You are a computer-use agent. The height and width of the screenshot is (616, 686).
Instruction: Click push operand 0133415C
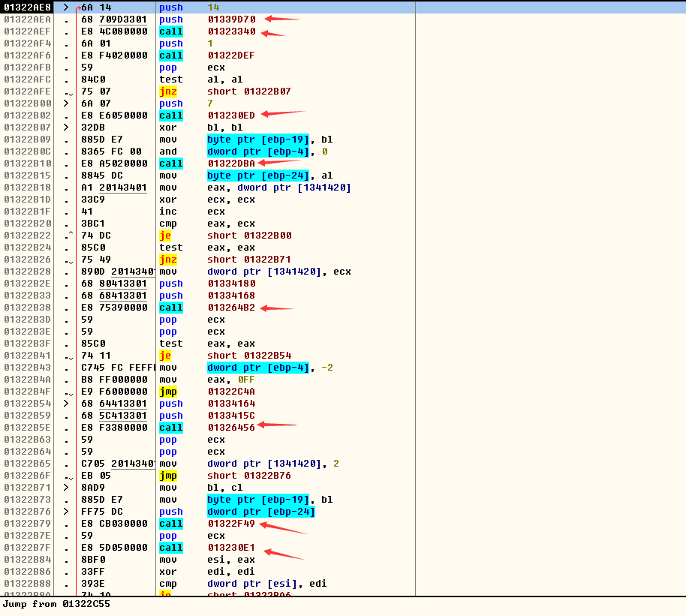(x=231, y=415)
